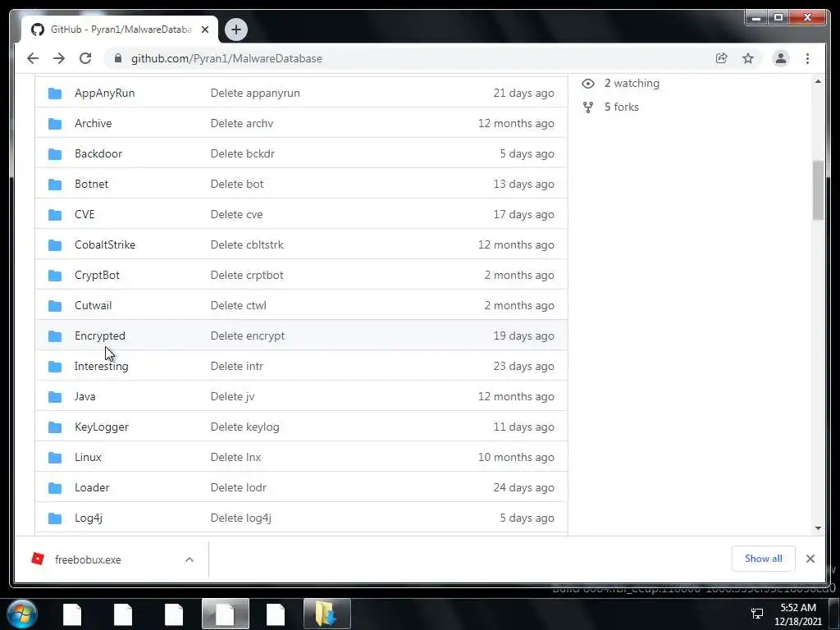Open the Encrypted folder link

pyautogui.click(x=99, y=336)
